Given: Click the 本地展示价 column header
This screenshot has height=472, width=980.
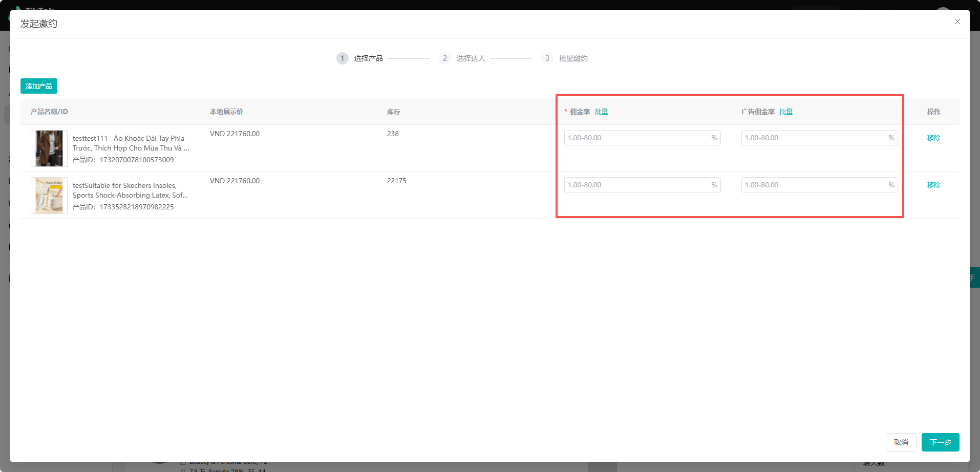Looking at the screenshot, I should click(x=227, y=112).
